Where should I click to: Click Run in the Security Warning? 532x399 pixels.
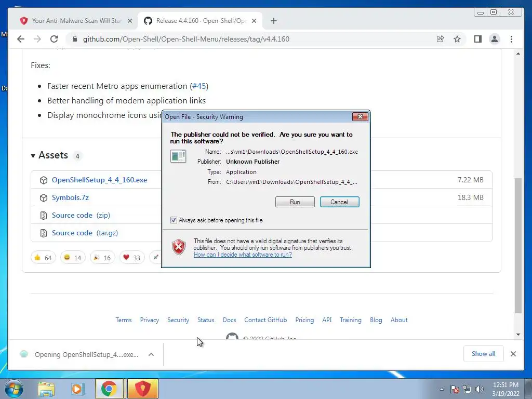click(295, 202)
